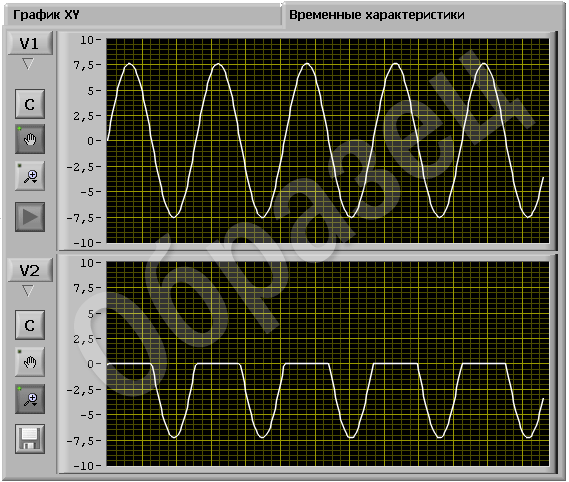Screen dimensions: 569x482
Task: Open the Временные характеристики tab
Action: click(x=376, y=15)
